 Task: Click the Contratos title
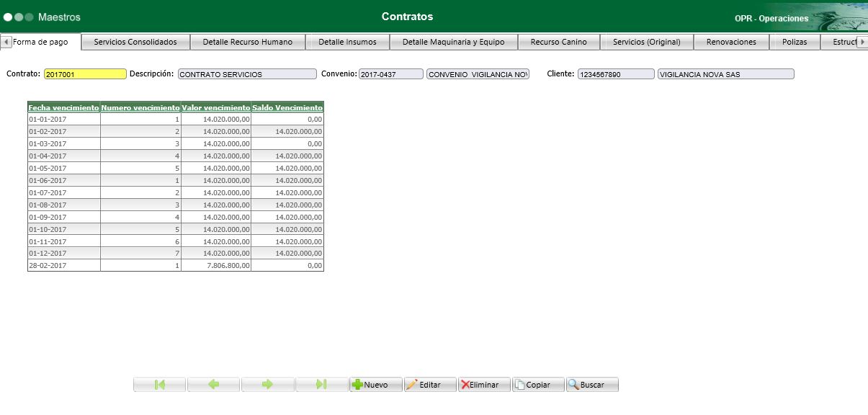[x=407, y=17]
